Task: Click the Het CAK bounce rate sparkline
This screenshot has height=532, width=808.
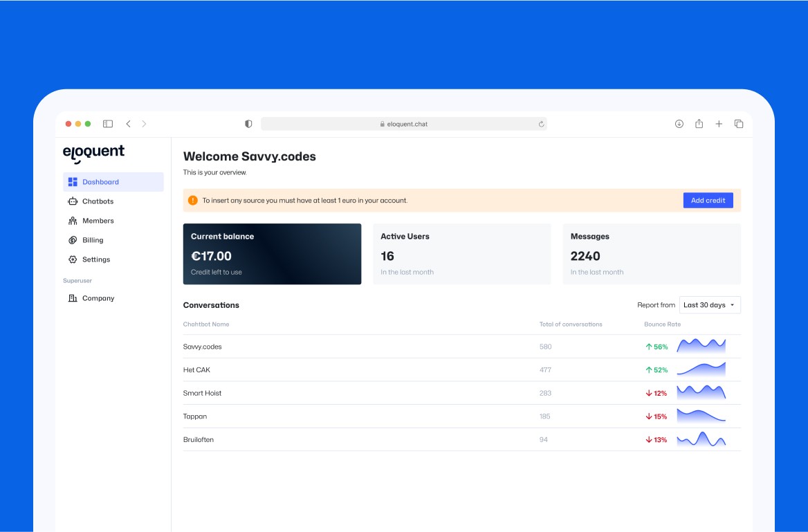Action: [701, 369]
